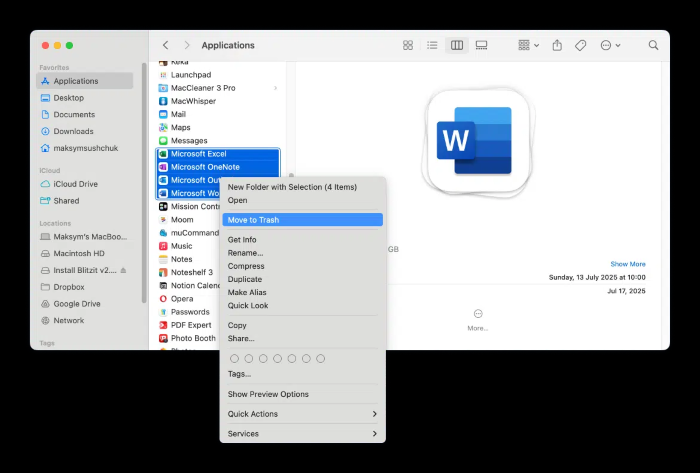Choose Get Info in the context menu
Viewport: 700px width, 473px height.
[x=302, y=240]
